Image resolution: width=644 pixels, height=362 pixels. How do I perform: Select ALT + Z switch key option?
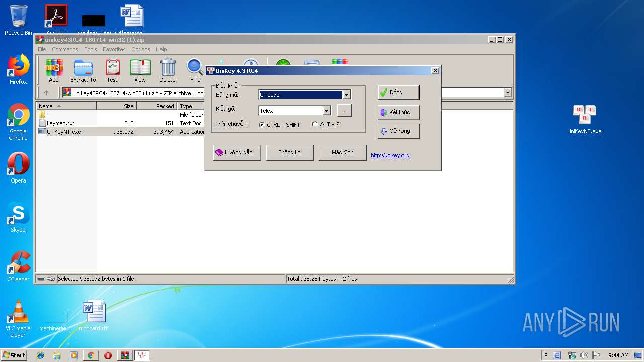tap(326, 125)
